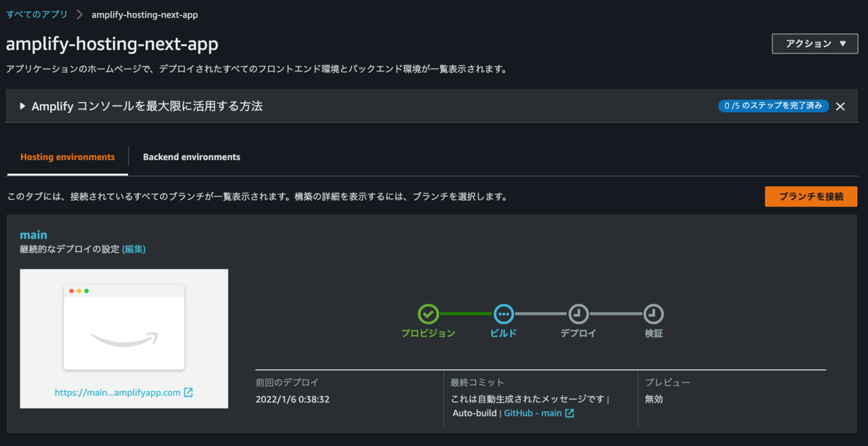The width and height of the screenshot is (868, 446).
Task: Click the ビルド step label
Action: coord(503,334)
